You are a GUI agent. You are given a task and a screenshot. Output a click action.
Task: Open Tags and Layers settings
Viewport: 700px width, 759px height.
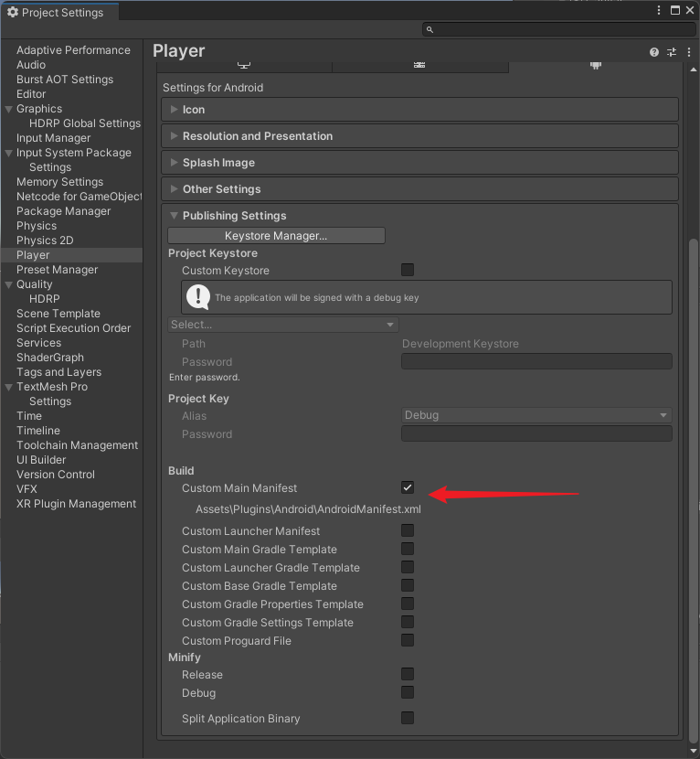pyautogui.click(x=59, y=372)
